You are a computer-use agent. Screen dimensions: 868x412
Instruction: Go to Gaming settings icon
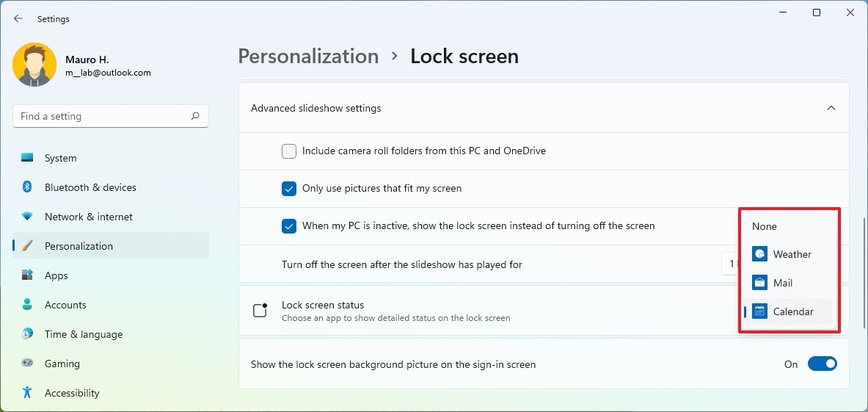[27, 364]
